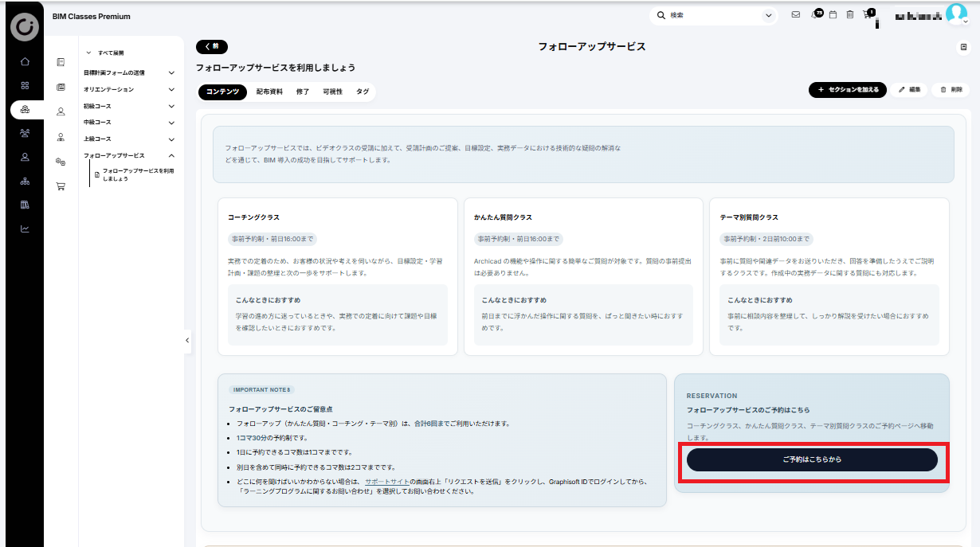Expand the 初級コース section

click(171, 106)
